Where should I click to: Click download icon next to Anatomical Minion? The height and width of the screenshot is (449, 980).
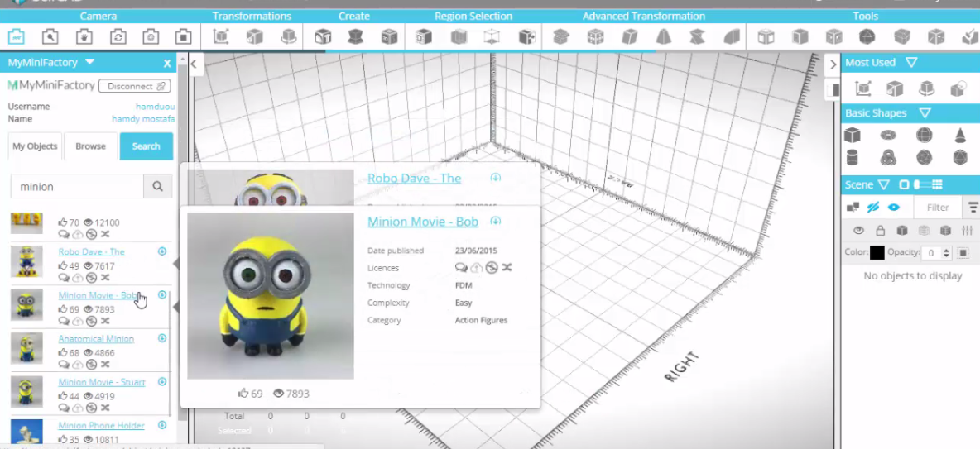[162, 338]
